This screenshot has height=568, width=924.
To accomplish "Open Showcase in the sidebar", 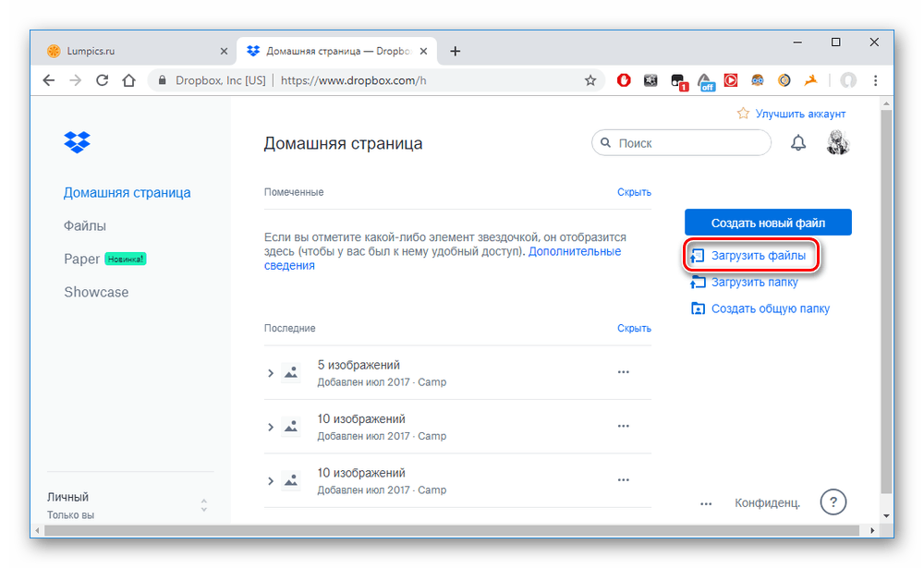I will (x=96, y=292).
